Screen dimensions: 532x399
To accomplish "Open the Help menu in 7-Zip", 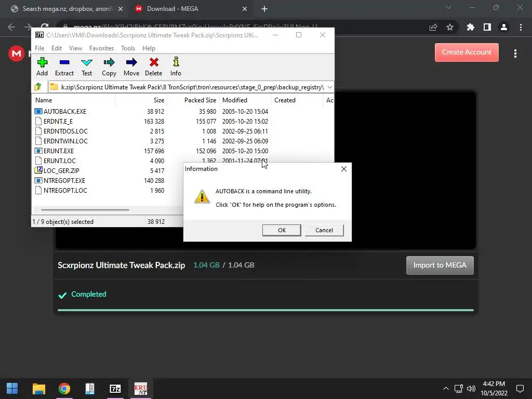I will pos(149,48).
